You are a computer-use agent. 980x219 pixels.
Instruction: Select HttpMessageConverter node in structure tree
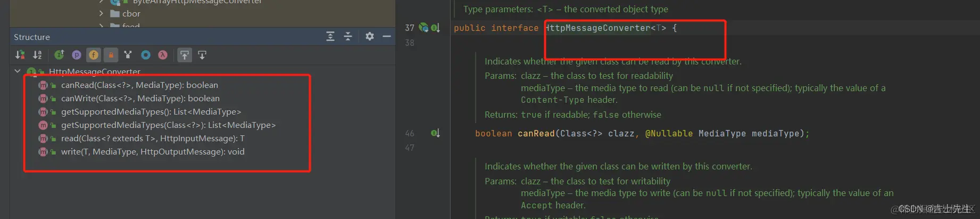pyautogui.click(x=95, y=71)
